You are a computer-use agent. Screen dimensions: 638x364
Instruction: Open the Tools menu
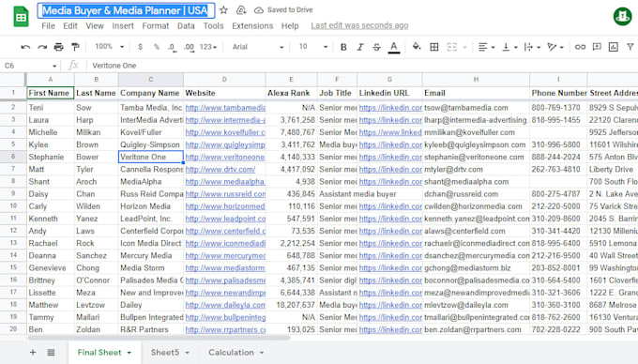213,25
